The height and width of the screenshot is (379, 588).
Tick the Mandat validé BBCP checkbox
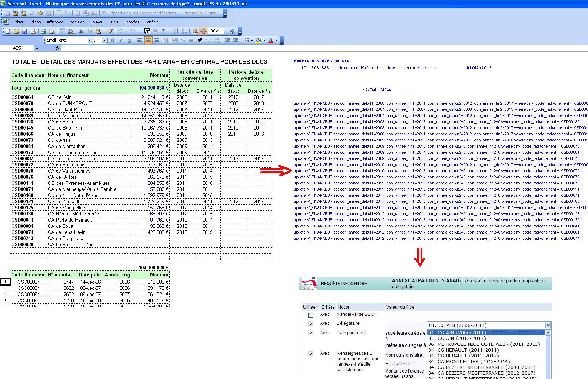pos(311,315)
